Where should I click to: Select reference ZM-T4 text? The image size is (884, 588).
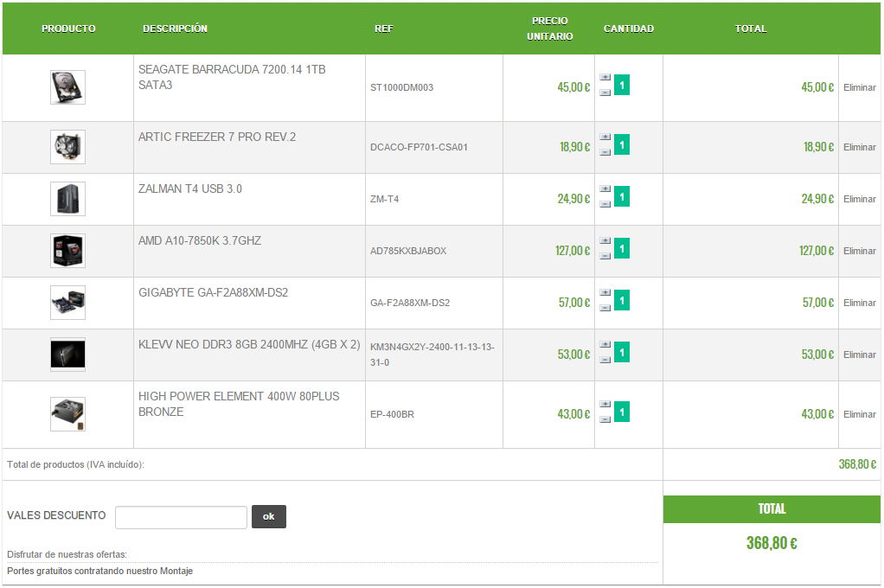[385, 199]
